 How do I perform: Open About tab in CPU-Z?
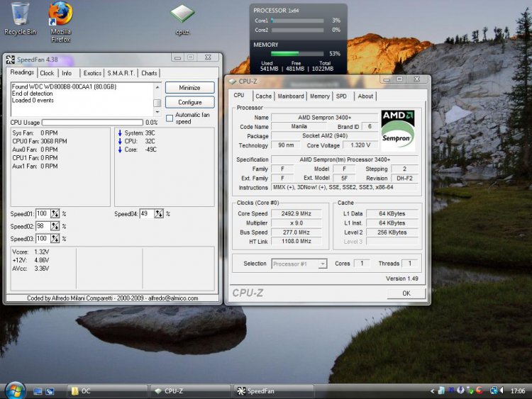(x=365, y=96)
